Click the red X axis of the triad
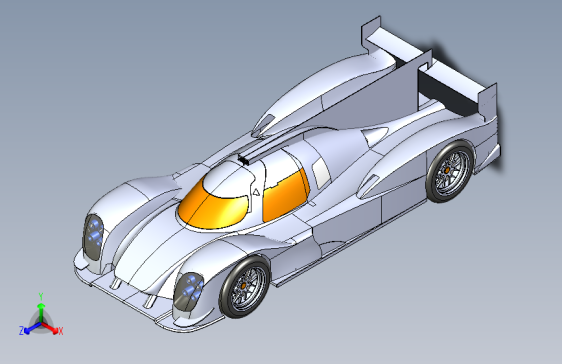Viewport: 562px width, 364px height. (x=52, y=329)
